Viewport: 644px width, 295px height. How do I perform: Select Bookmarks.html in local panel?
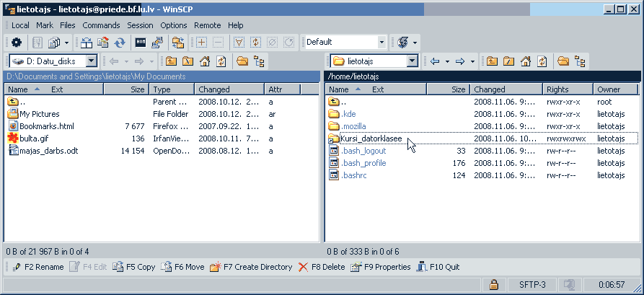[46, 126]
